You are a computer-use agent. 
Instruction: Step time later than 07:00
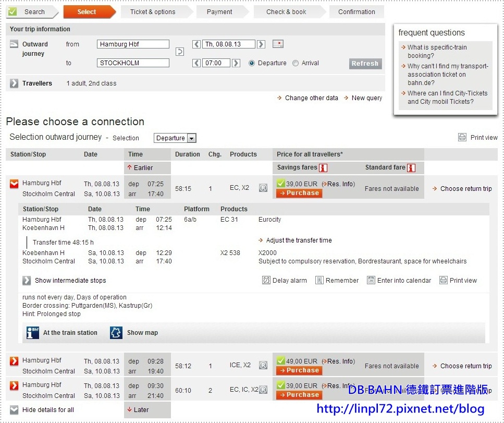[x=236, y=63]
